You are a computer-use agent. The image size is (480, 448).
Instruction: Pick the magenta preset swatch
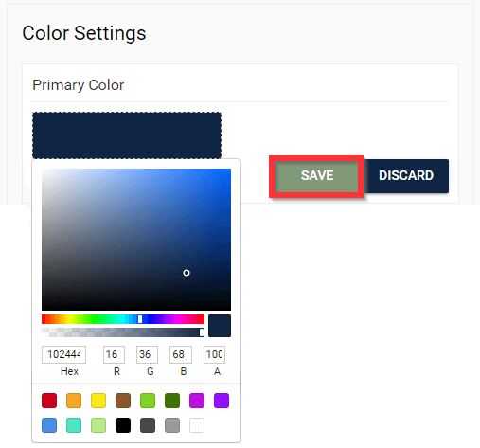pyautogui.click(x=197, y=401)
